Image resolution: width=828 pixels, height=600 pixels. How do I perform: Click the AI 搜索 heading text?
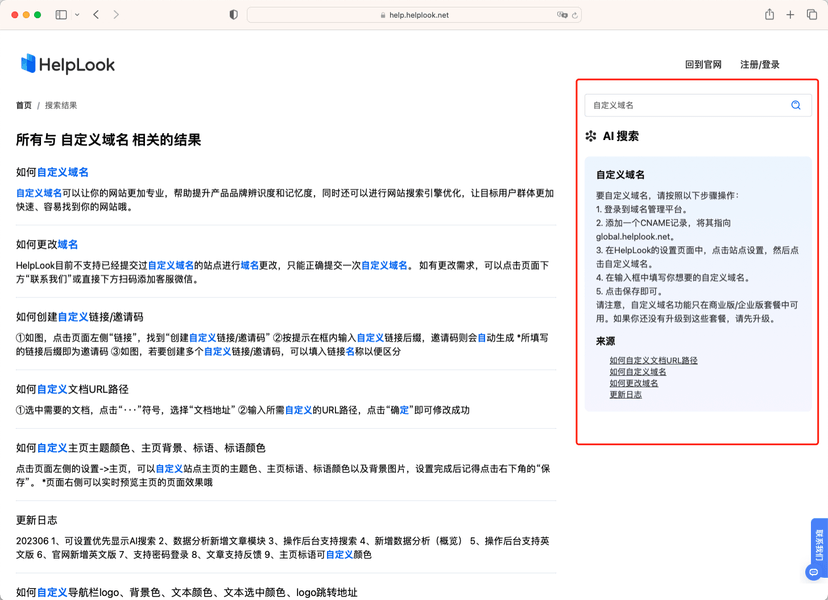pyautogui.click(x=620, y=136)
